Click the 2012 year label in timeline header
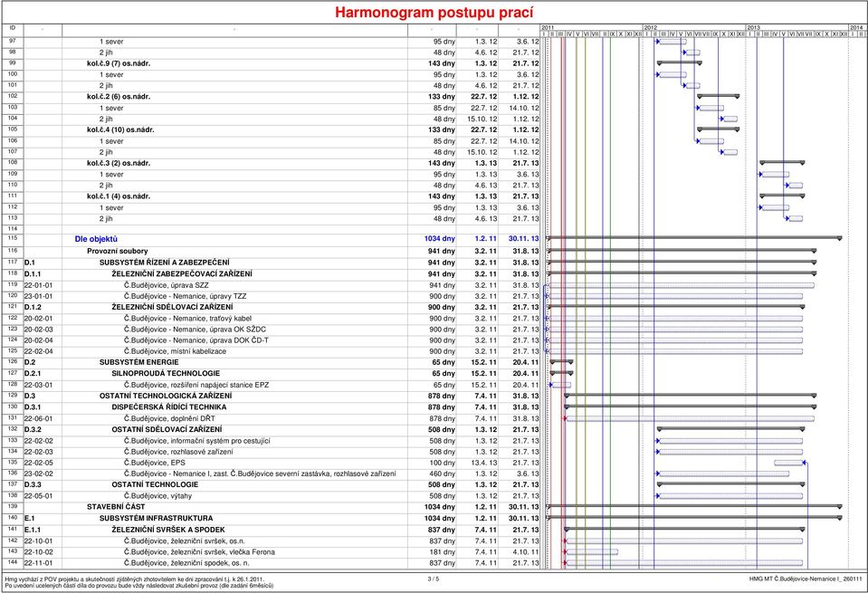868x593 pixels. click(651, 27)
